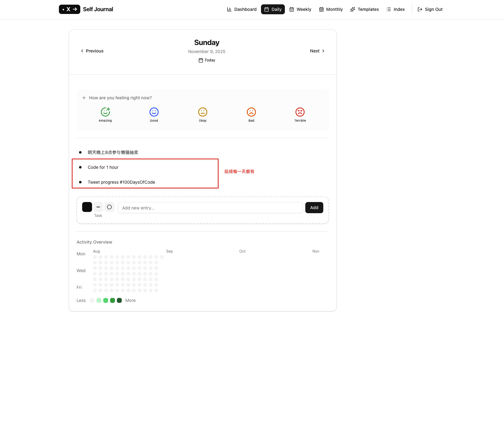This screenshot has height=427, width=504.
Task: Click 'Tweet progress #100DaysOfCode' entry text
Action: [122, 182]
